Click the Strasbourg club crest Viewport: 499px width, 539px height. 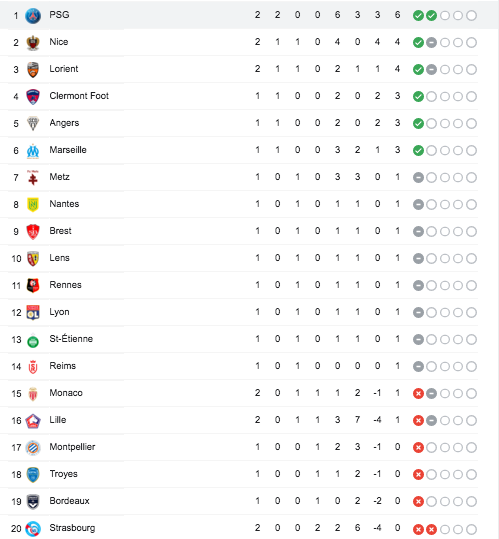click(33, 529)
